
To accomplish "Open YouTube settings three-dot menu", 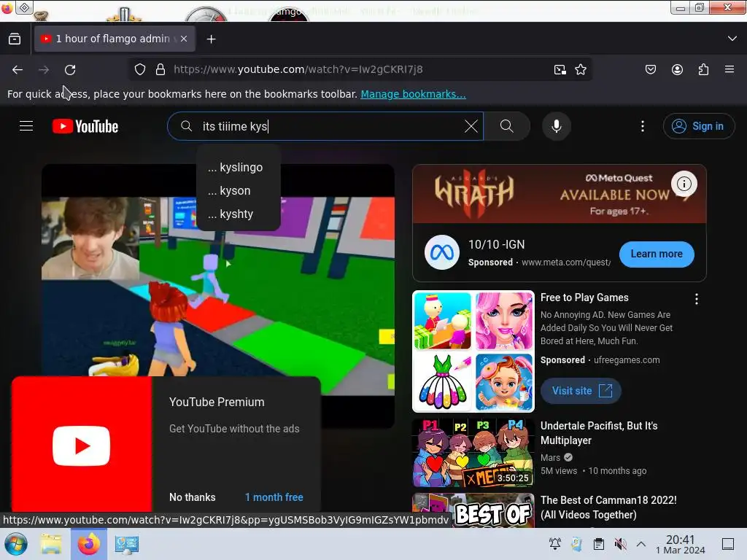I will pos(643,126).
